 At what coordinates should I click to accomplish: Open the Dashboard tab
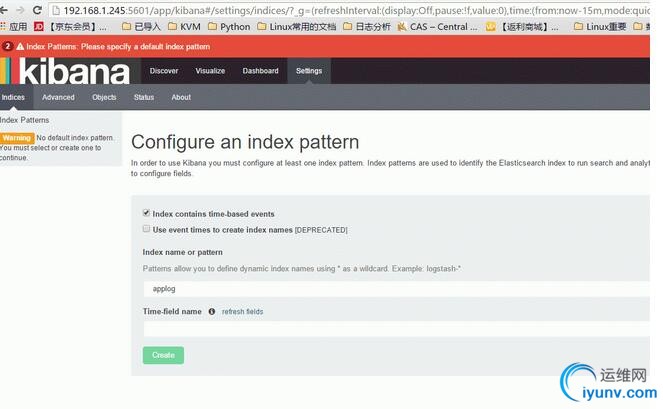260,71
